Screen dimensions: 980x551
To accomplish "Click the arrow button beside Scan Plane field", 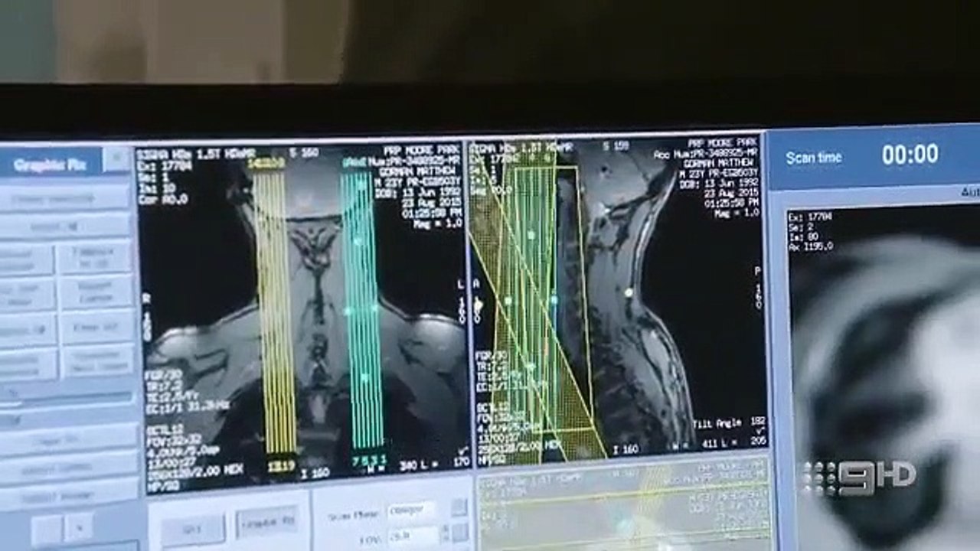I will (x=459, y=507).
